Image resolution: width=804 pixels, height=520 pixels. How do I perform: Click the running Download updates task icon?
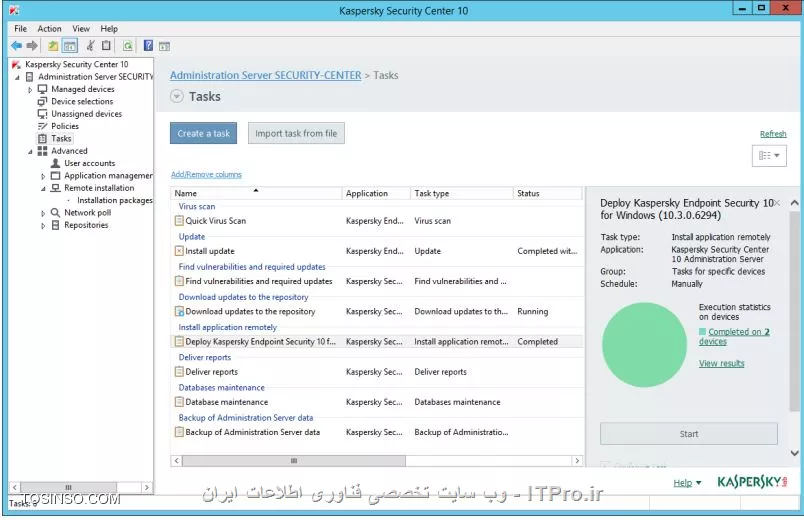[179, 311]
